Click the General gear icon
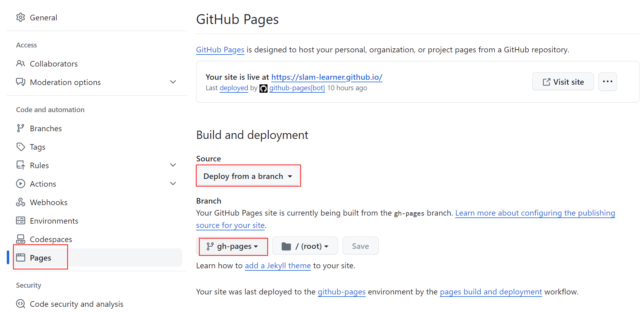Image resolution: width=644 pixels, height=312 pixels. point(21,18)
